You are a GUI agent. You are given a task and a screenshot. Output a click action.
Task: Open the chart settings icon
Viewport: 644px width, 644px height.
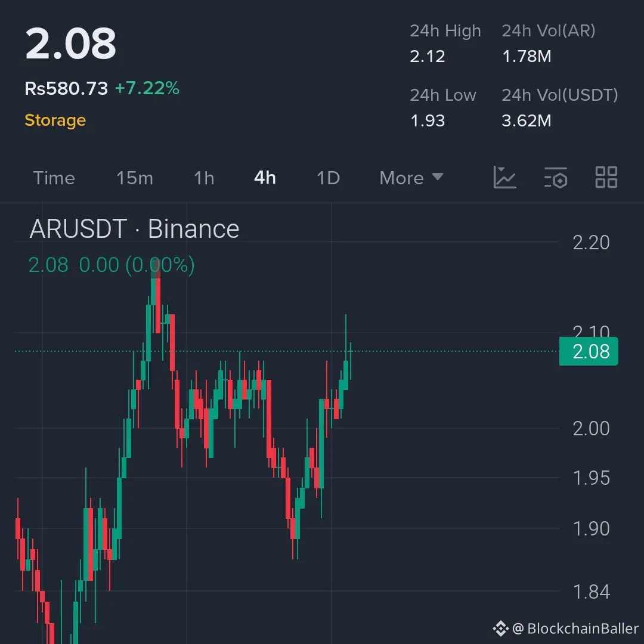(556, 178)
